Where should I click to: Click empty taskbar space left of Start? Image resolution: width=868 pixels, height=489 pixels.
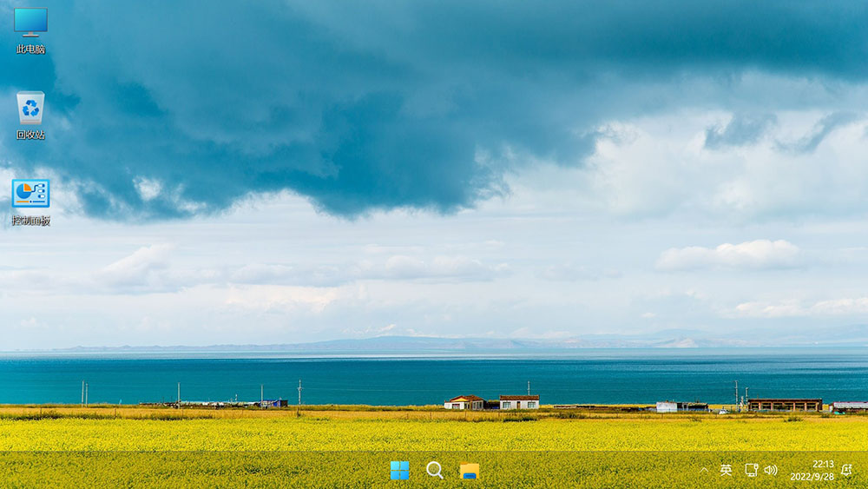[x=217, y=470]
